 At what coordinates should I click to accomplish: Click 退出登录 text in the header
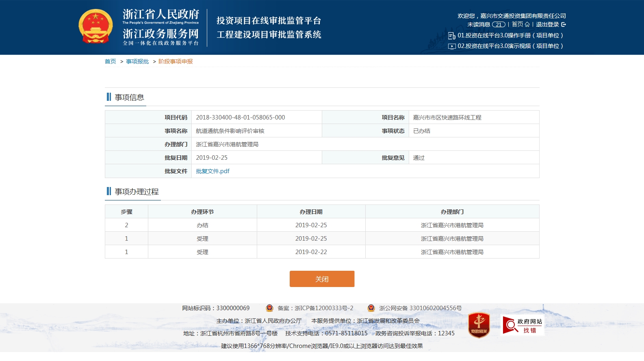coord(547,24)
